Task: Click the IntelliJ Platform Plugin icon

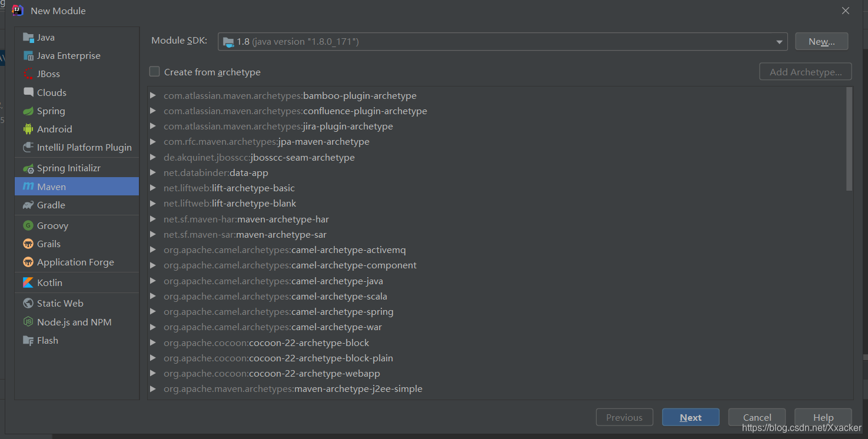Action: click(28, 147)
